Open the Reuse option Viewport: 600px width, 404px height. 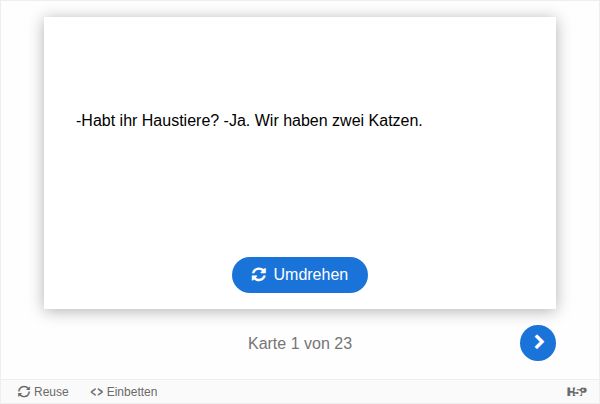43,392
